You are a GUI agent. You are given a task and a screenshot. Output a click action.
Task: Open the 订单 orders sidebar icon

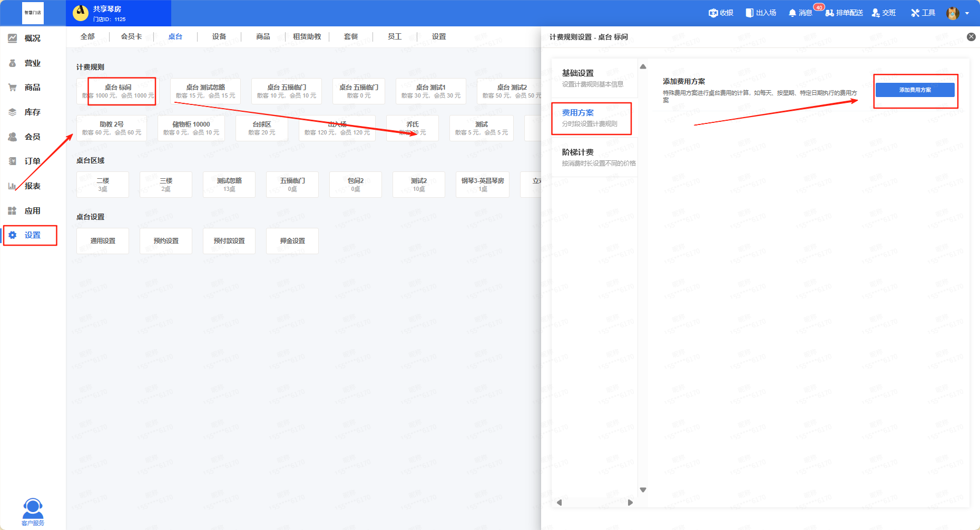point(13,161)
